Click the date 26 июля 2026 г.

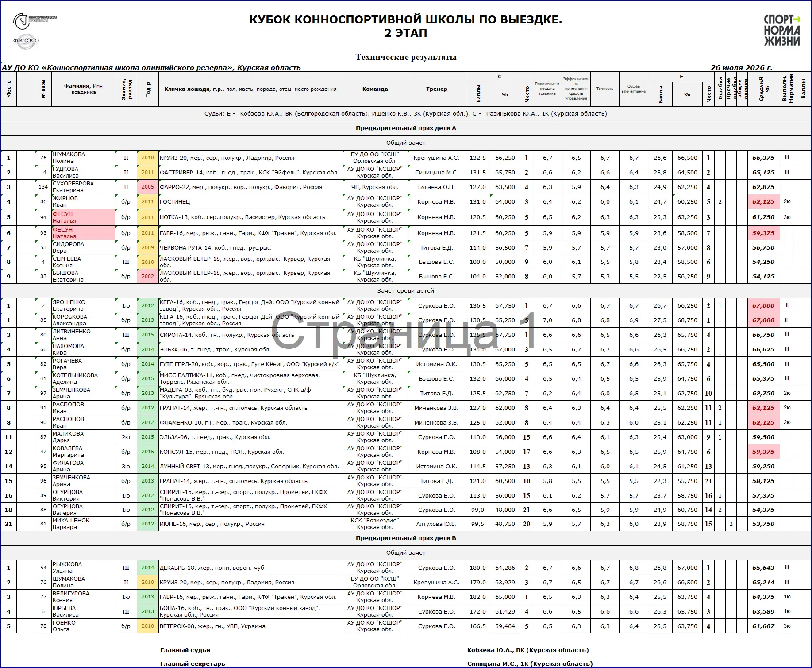741,68
